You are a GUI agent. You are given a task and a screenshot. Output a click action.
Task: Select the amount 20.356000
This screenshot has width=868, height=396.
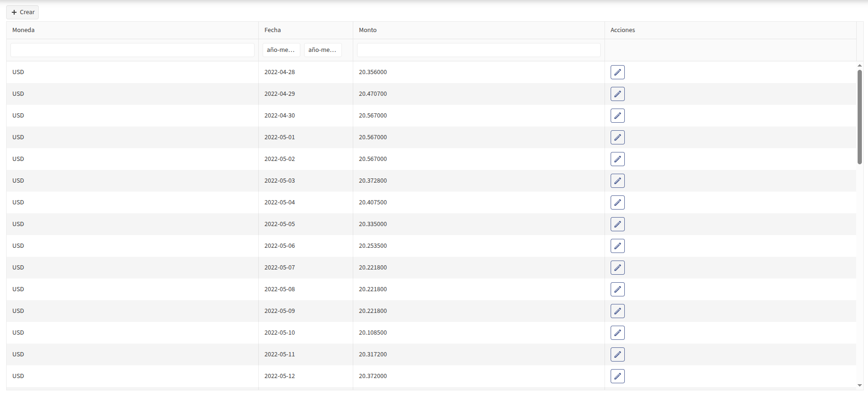pos(373,72)
